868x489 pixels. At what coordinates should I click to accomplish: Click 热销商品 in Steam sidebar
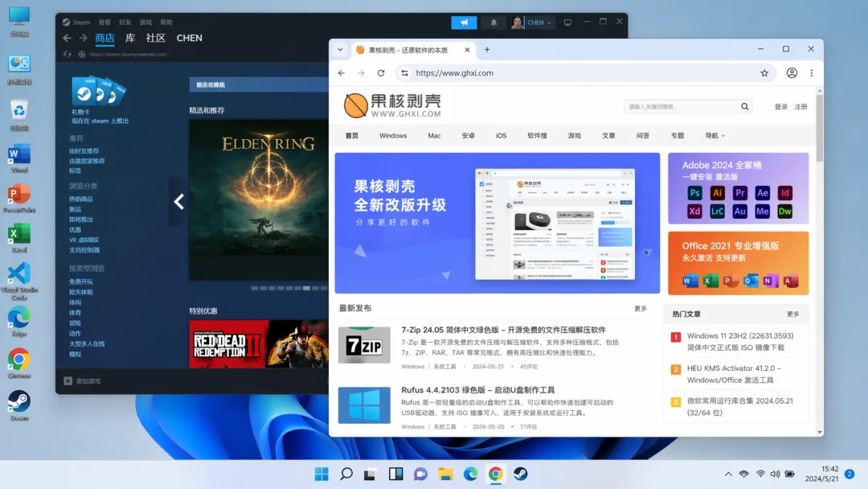81,199
